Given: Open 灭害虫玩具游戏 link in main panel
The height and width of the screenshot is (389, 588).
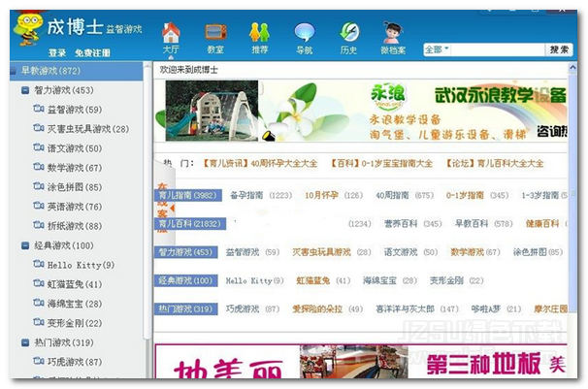Looking at the screenshot, I should (322, 252).
